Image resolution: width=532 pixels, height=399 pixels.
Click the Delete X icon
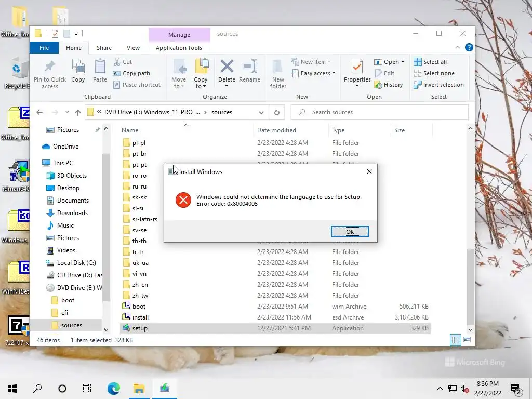point(227,66)
